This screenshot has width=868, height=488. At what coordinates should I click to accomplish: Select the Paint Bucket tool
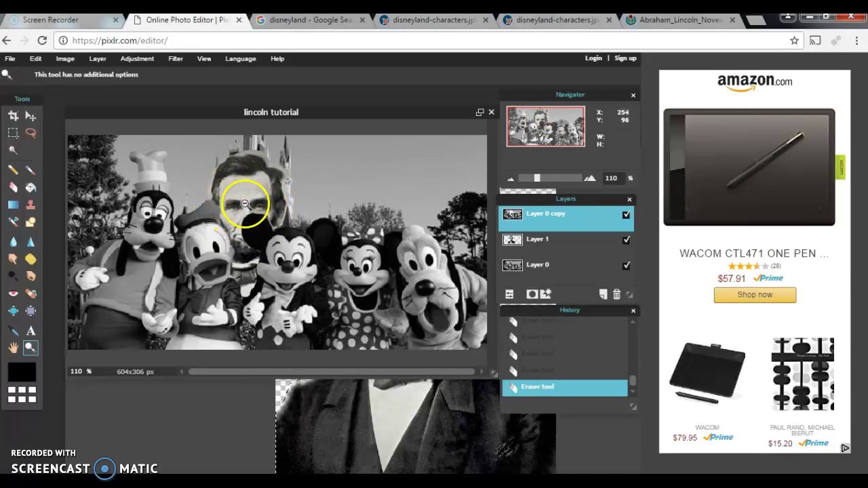(31, 187)
